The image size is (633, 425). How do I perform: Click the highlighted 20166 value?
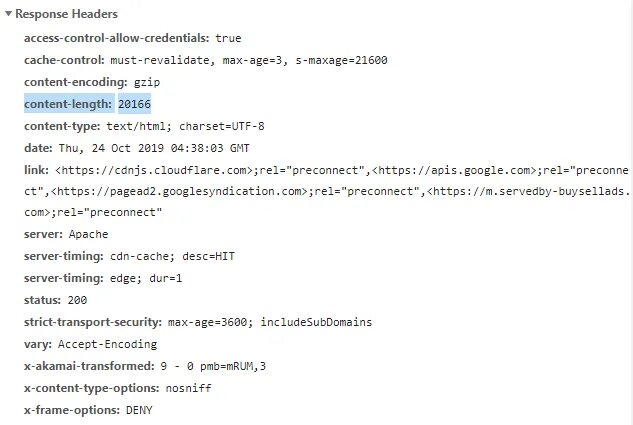click(x=134, y=104)
